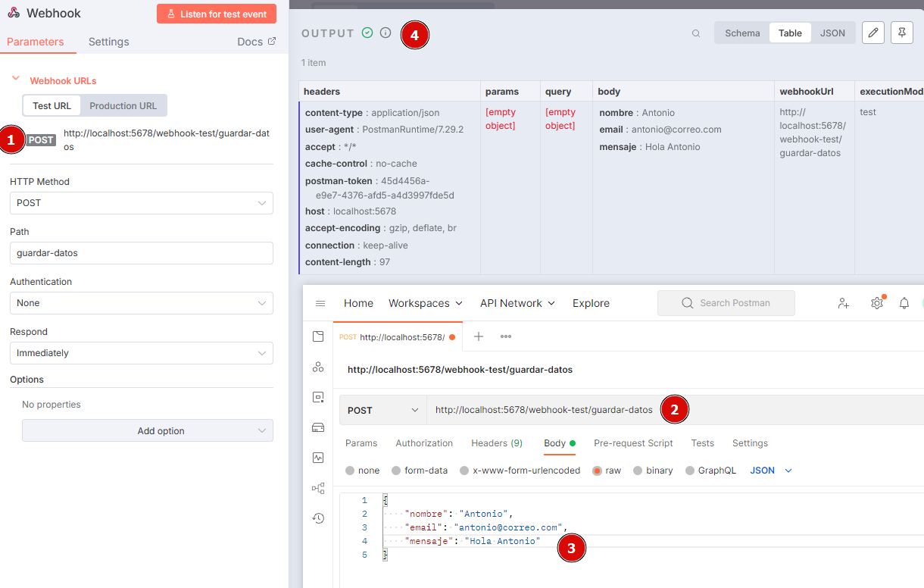Select the GraphQL body type radio
The height and width of the screenshot is (588, 924).
(x=689, y=471)
